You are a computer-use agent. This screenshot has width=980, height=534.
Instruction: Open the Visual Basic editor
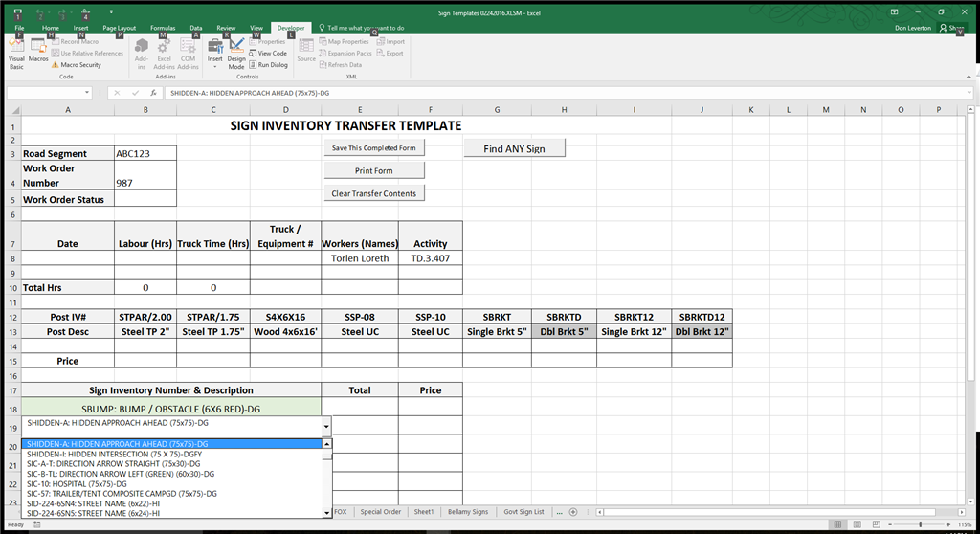(16, 54)
